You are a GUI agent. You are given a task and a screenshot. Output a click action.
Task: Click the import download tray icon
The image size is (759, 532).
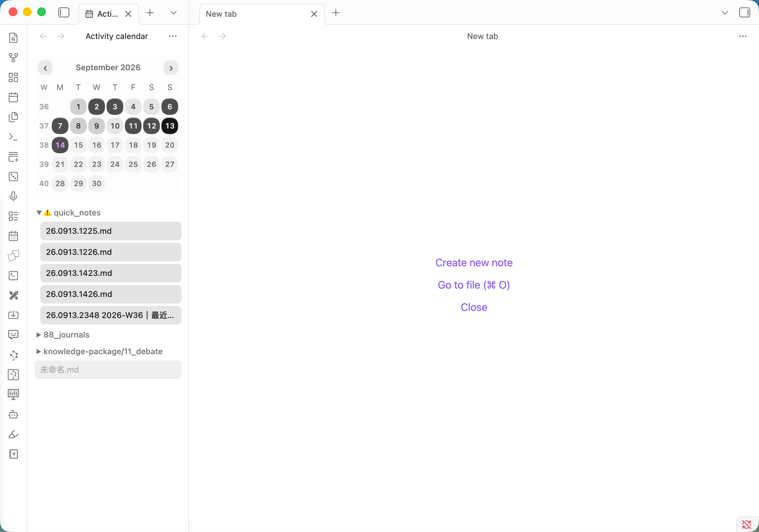[x=13, y=315]
